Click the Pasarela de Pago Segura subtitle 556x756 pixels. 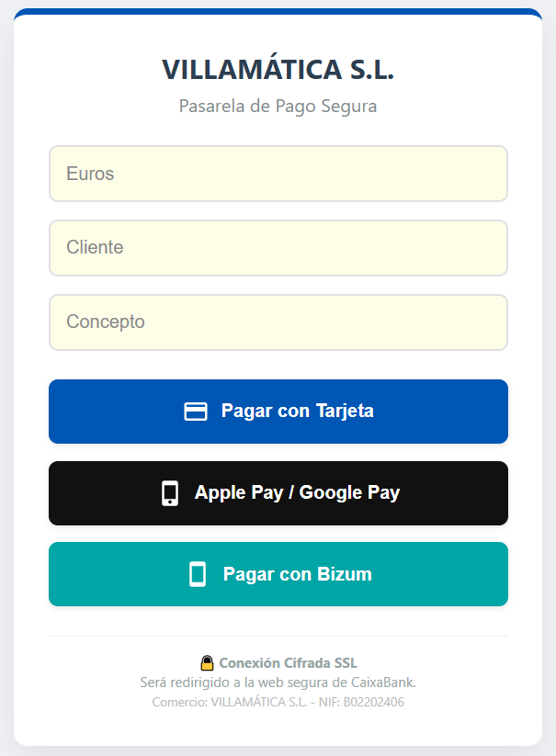pos(278,106)
